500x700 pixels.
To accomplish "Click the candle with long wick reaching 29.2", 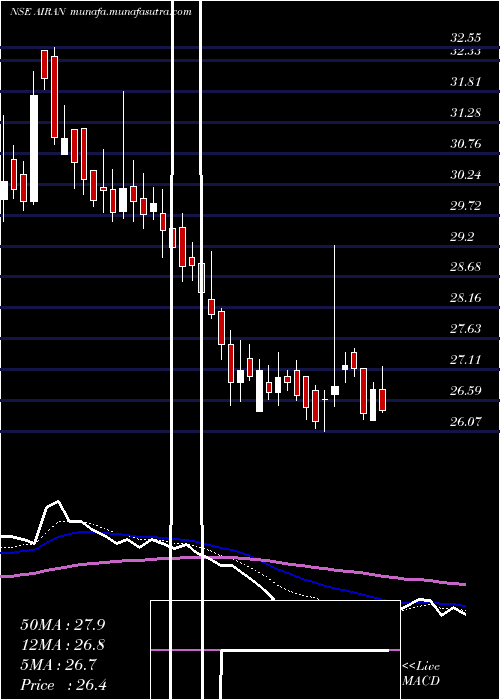I will point(334,391).
